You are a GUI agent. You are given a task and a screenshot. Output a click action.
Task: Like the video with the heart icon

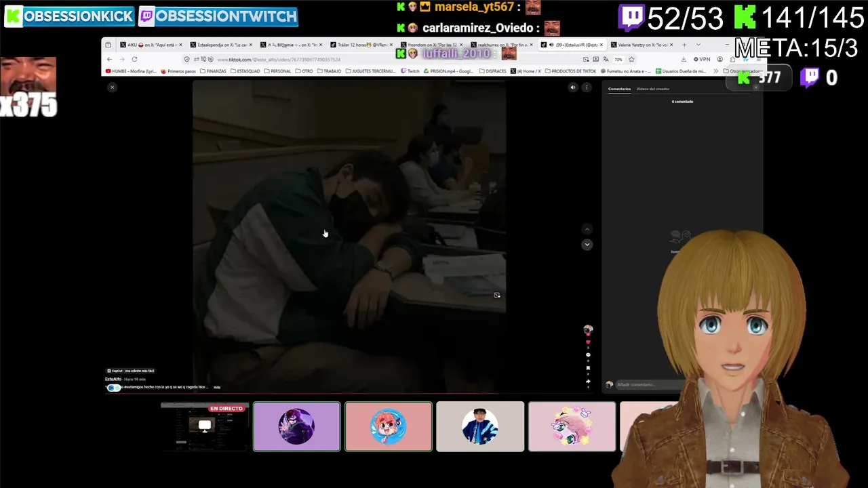(x=588, y=342)
